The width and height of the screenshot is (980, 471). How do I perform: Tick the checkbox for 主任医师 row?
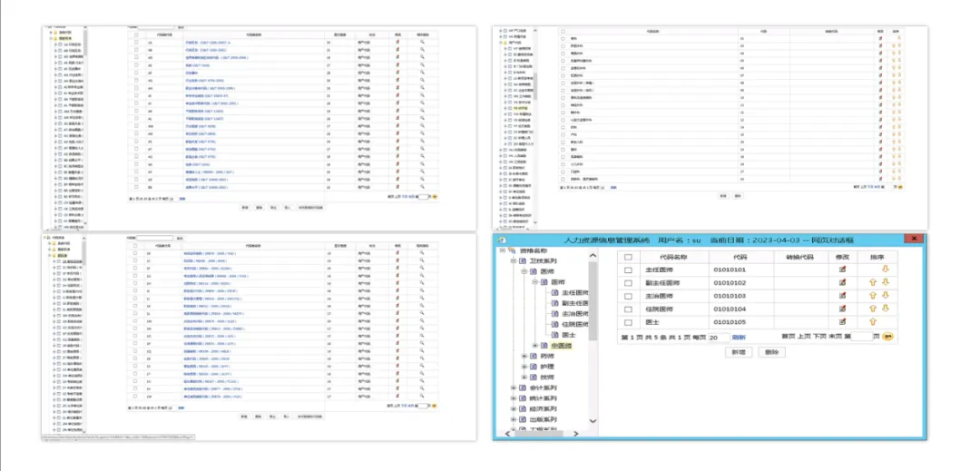click(x=629, y=270)
